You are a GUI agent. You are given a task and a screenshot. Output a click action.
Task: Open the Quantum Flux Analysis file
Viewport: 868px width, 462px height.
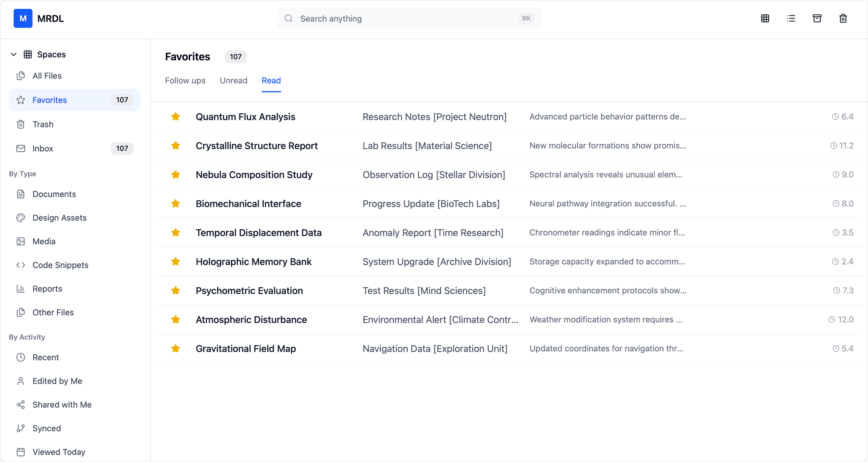(509, 117)
